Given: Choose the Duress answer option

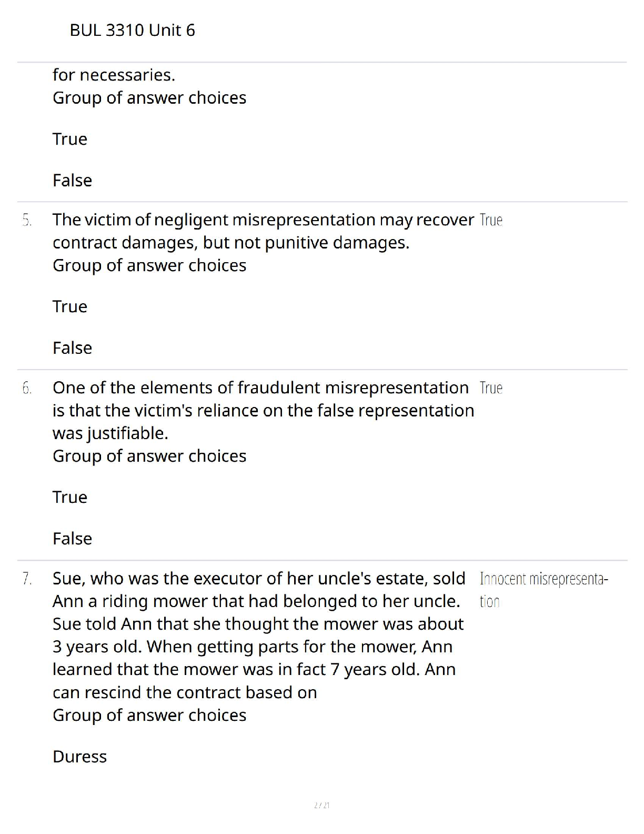Looking at the screenshot, I should [x=79, y=756].
